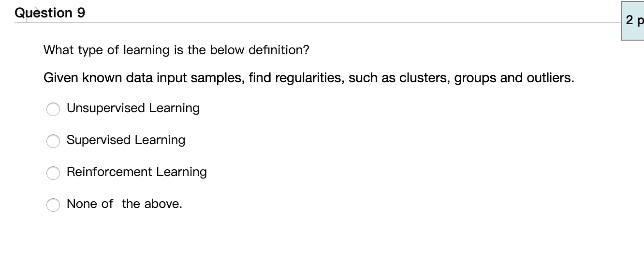Pick the Reinforcement Learning radio button

53,173
